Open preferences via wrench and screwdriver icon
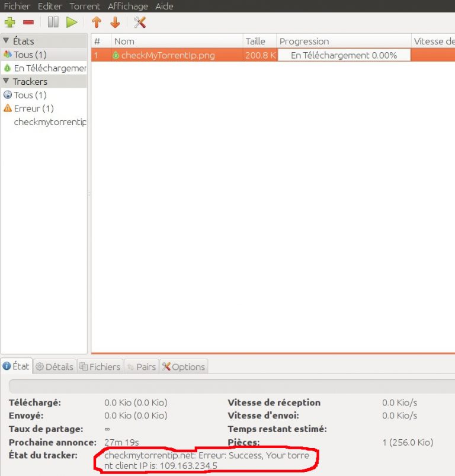455x476 pixels. 140,22
